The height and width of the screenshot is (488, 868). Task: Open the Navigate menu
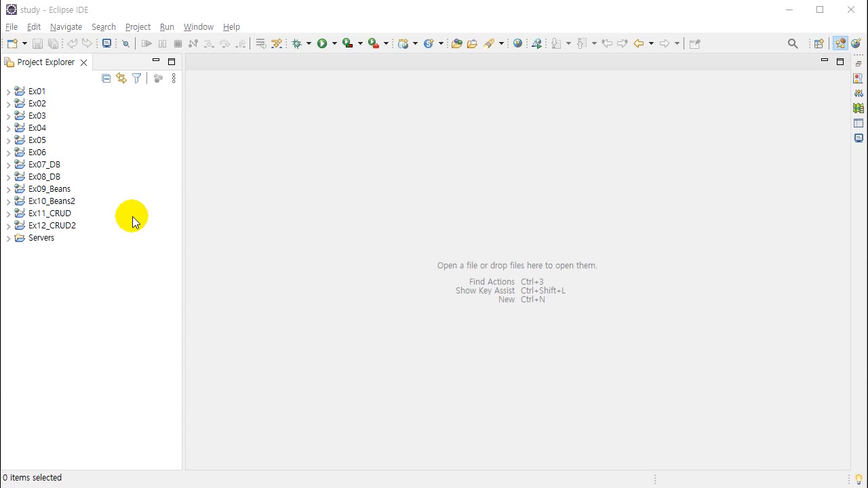[66, 27]
